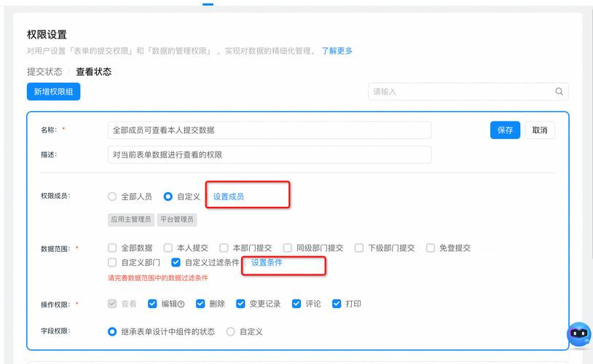
Task: Uncheck the 打印 permission checkbox
Action: pyautogui.click(x=337, y=304)
